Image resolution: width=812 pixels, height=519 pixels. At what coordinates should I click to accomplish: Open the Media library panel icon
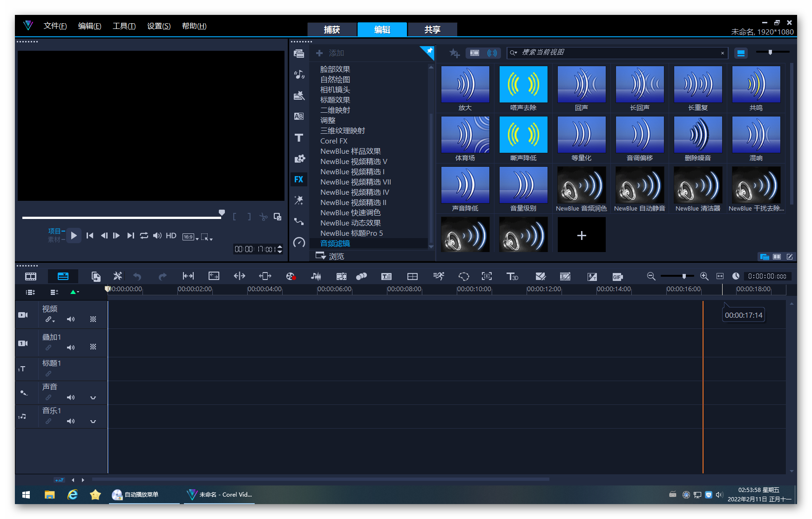pos(299,54)
